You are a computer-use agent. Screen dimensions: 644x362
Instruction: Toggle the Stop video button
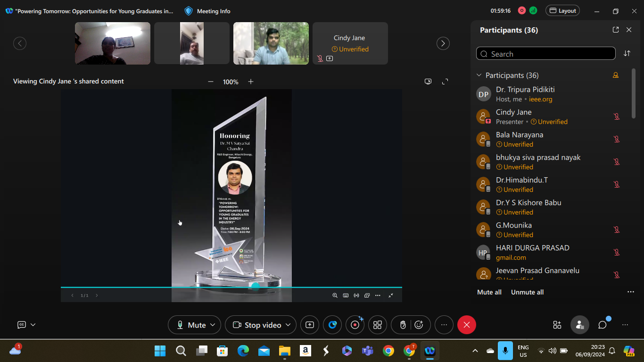point(257,325)
